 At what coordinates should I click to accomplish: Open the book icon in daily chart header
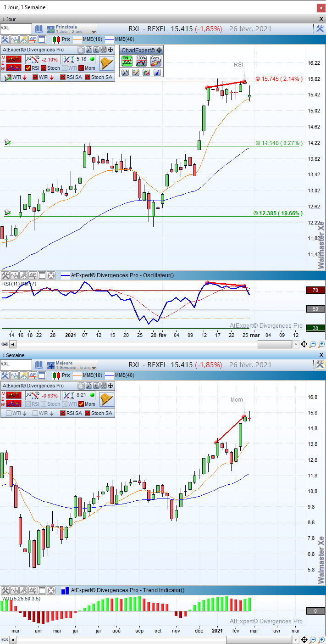39,28
